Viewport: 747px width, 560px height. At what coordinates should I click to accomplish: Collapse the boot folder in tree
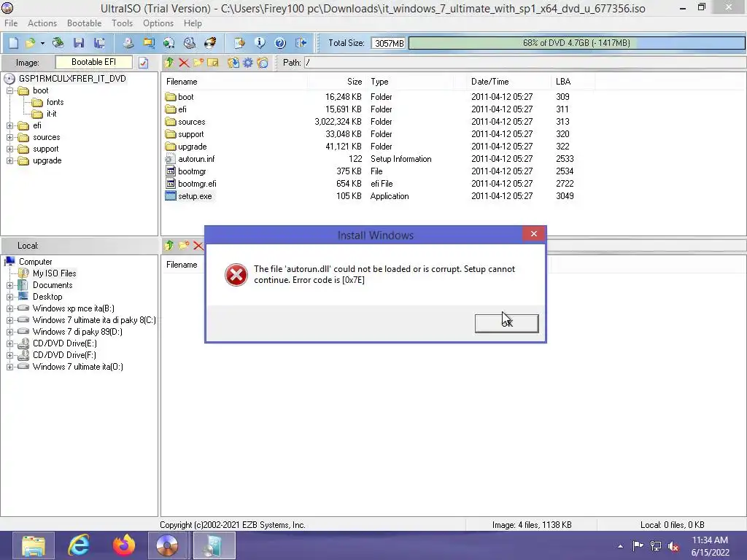(9, 90)
